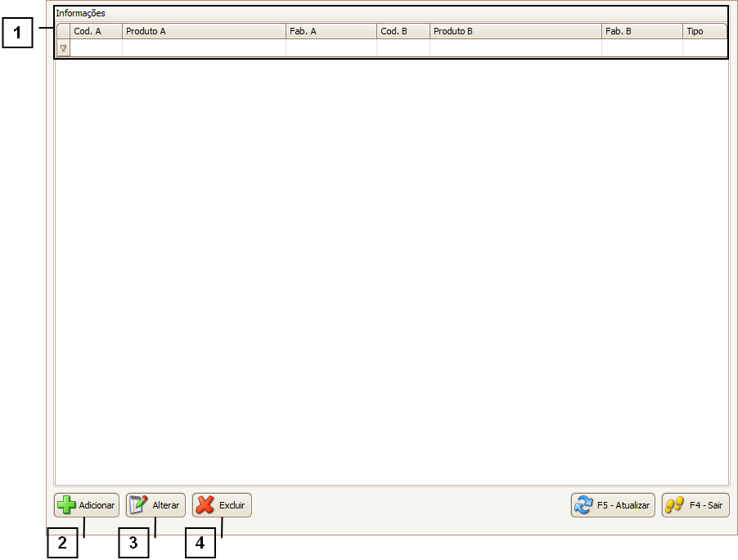The width and height of the screenshot is (738, 560).
Task: Click the green plus Adicionar icon
Action: click(66, 505)
